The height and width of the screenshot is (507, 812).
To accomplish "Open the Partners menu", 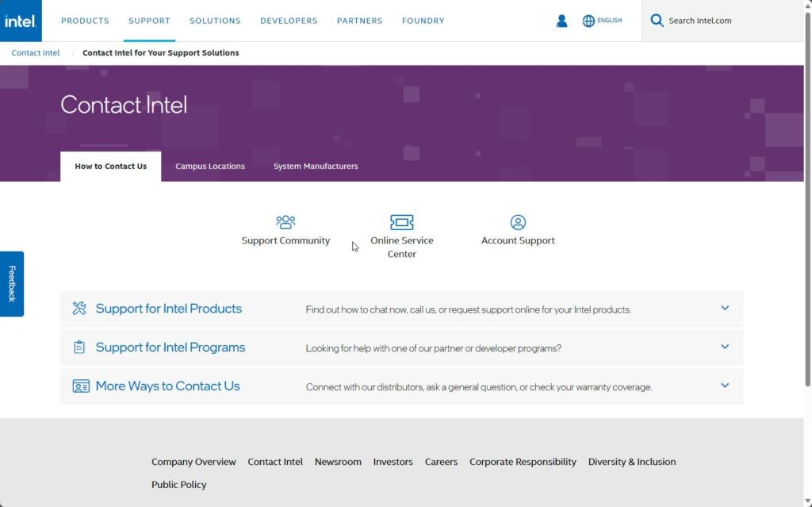I will click(x=359, y=21).
